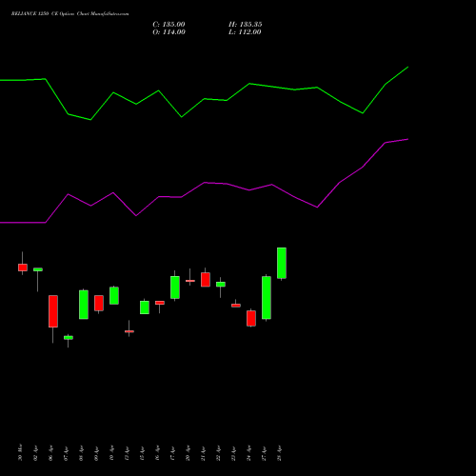This screenshot has width=476, height=476.
Task: Click the 28 Apr date axis label
Action: click(x=279, y=453)
